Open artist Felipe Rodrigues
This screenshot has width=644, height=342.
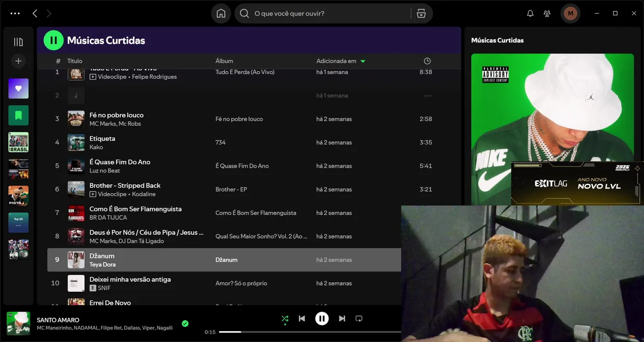pos(154,77)
